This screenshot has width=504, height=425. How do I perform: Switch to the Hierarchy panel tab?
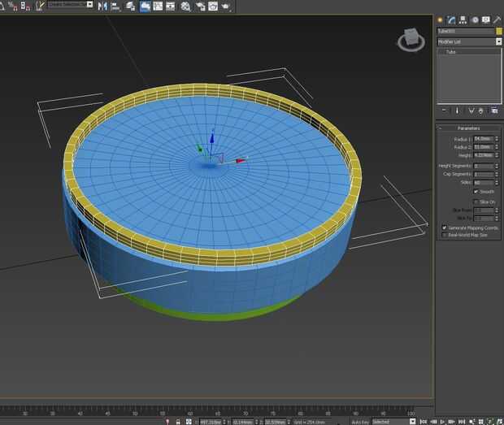(x=463, y=19)
